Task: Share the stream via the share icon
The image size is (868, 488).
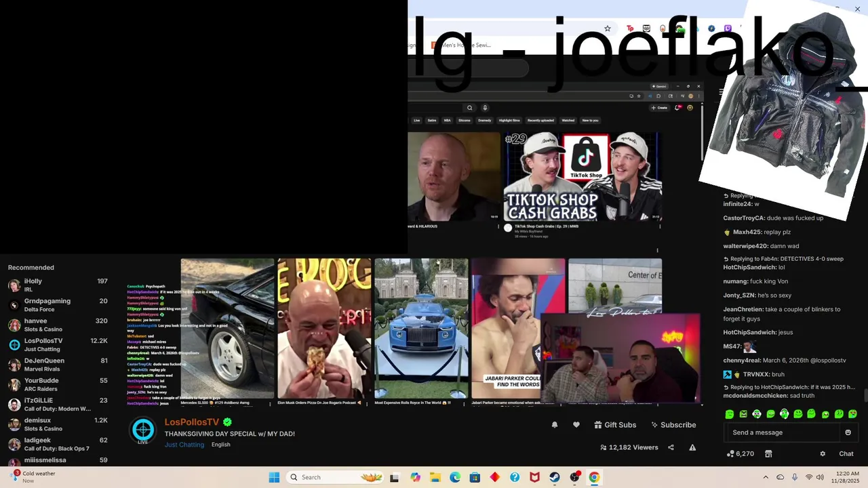Action: point(671,447)
